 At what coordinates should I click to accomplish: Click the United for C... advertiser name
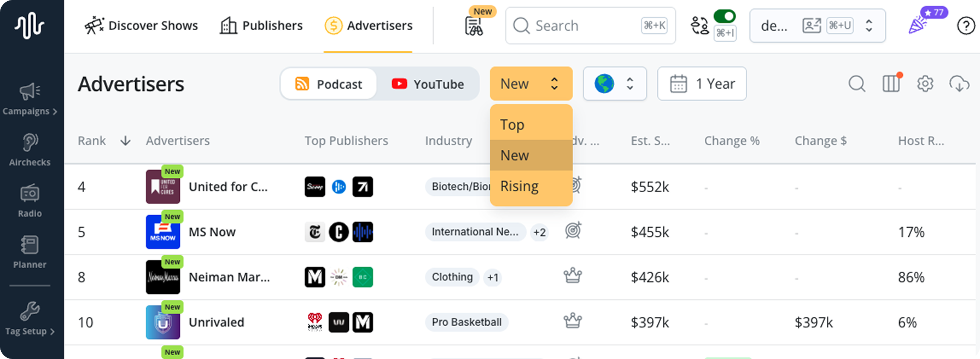228,187
